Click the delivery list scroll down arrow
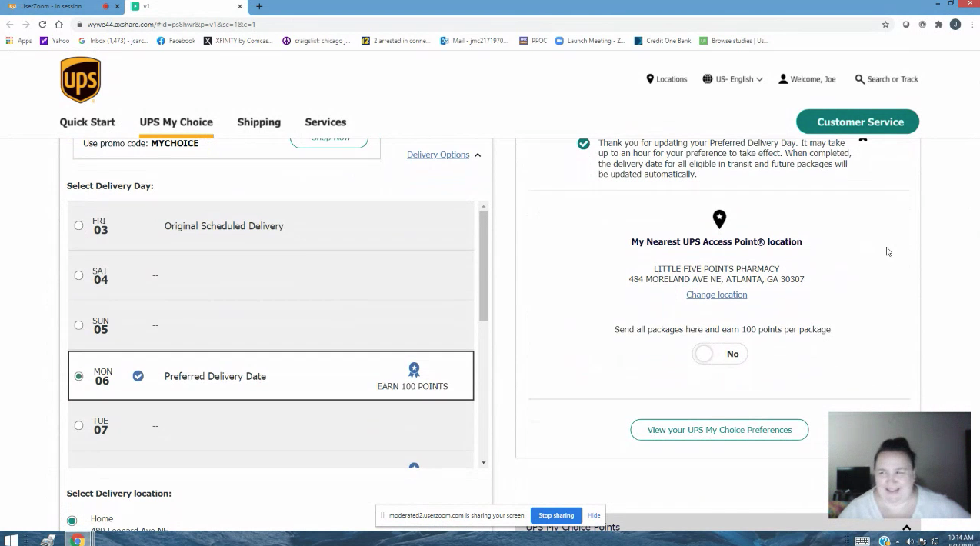The width and height of the screenshot is (980, 546). [x=484, y=462]
